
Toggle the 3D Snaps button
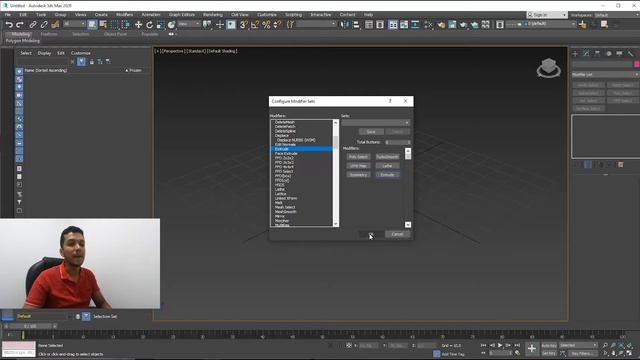243,24
